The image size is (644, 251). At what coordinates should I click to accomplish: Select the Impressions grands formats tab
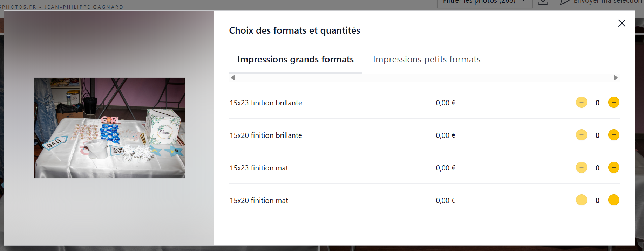point(295,60)
